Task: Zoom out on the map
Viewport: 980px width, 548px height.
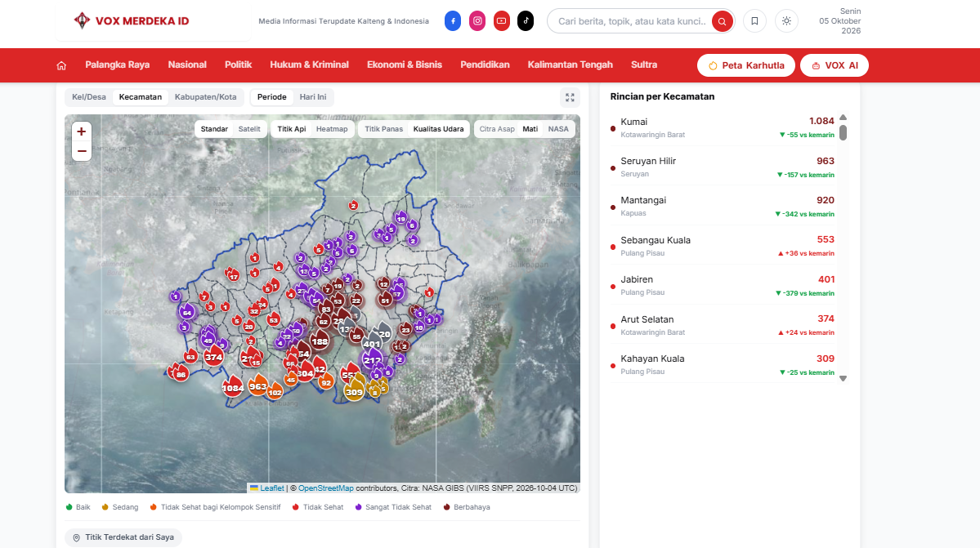Action: pyautogui.click(x=81, y=152)
